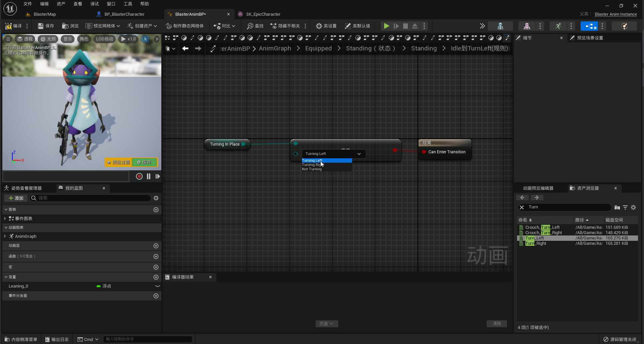Viewport: 644px width, 344px height.
Task: Open the physics asset mode icon
Action: [x=624, y=26]
